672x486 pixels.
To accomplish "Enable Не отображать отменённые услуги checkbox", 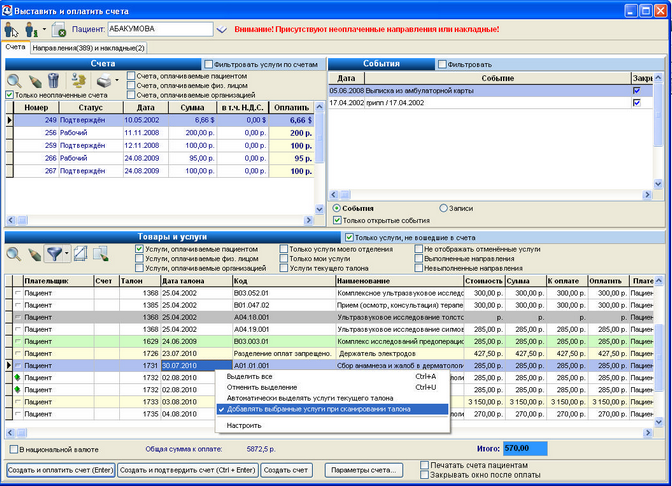I will pos(419,249).
